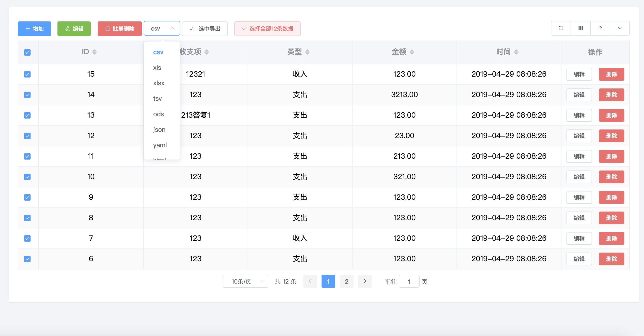Click 删除 in the ID 10 row

(611, 177)
